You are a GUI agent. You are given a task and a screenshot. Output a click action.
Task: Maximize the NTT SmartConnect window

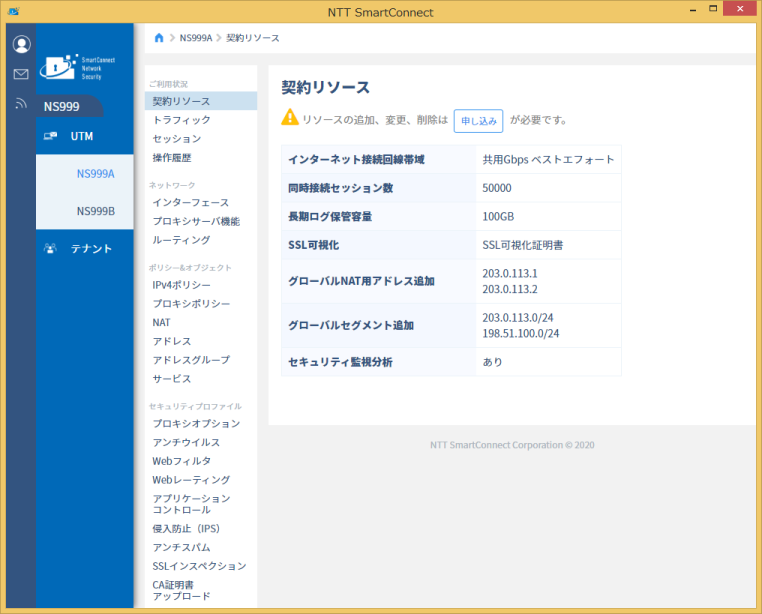pyautogui.click(x=713, y=9)
